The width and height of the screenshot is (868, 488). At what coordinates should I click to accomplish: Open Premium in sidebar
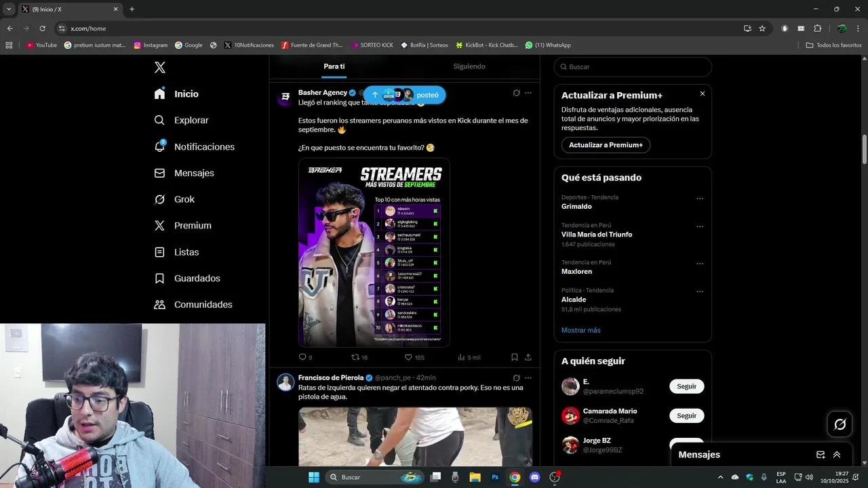[182, 226]
